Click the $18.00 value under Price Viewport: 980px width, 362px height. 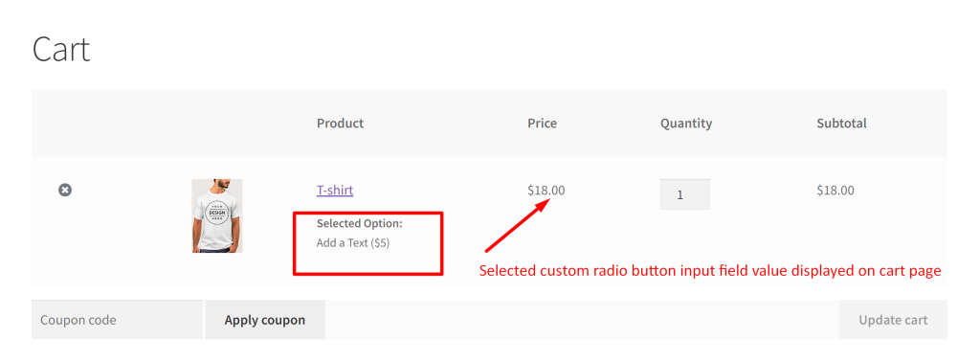coord(546,190)
